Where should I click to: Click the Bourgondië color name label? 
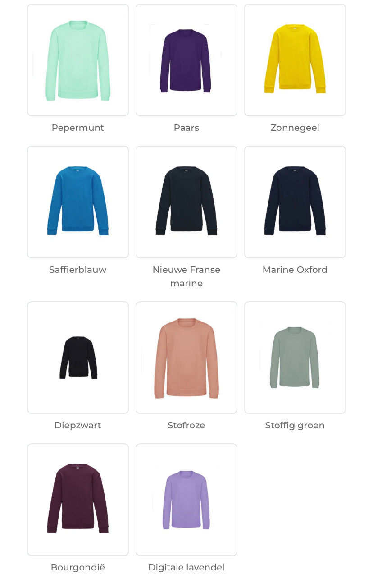click(78, 567)
